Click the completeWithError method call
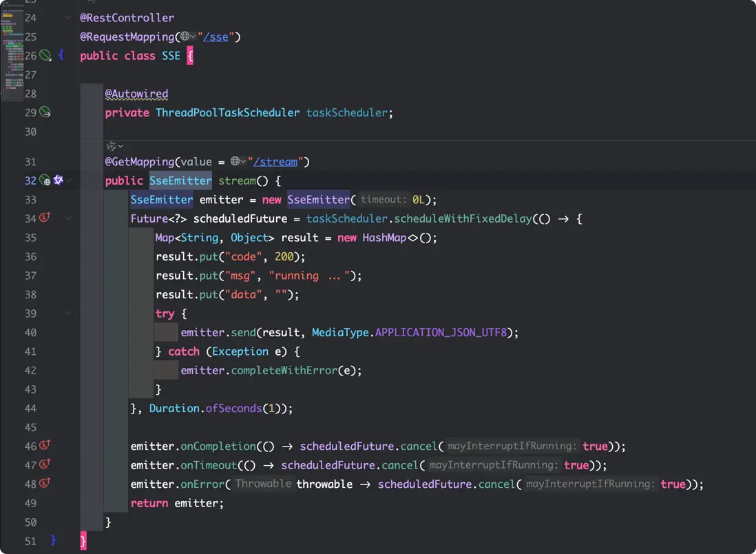The width and height of the screenshot is (756, 554). tap(284, 370)
